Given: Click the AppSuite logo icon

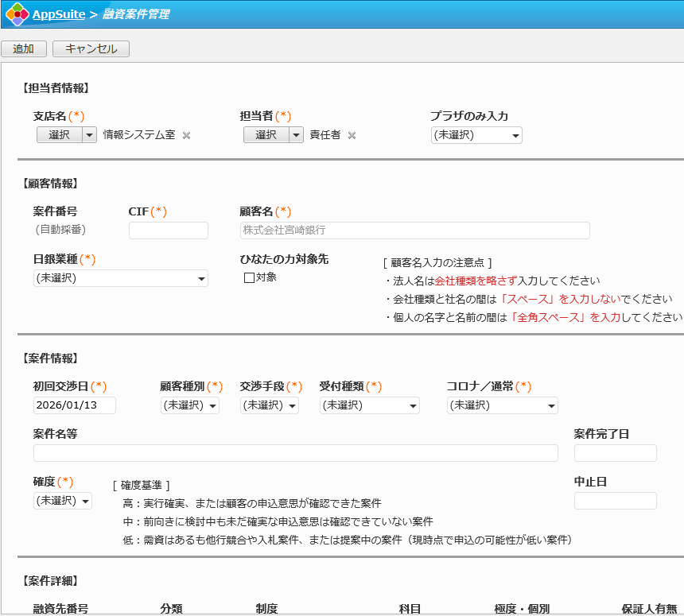Looking at the screenshot, I should (17, 14).
